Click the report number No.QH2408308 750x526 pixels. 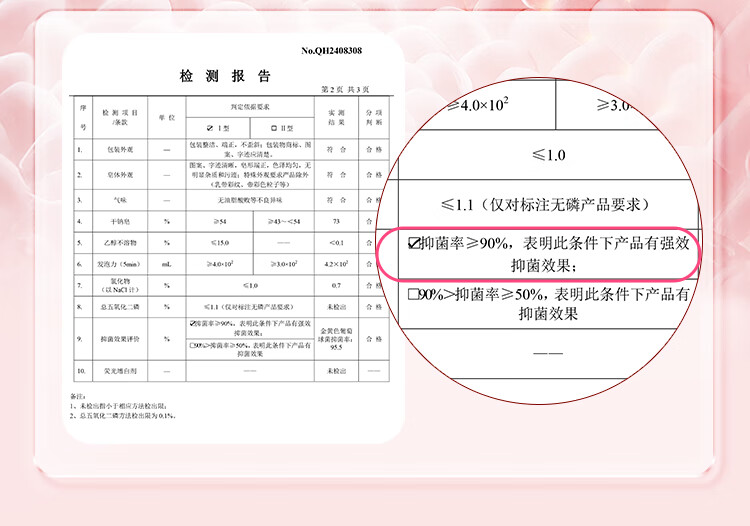click(331, 51)
